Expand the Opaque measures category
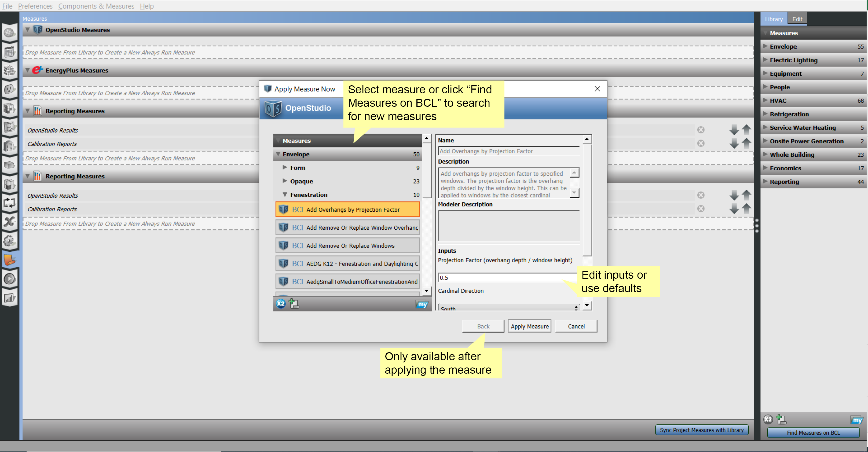Image resolution: width=868 pixels, height=452 pixels. (x=285, y=181)
